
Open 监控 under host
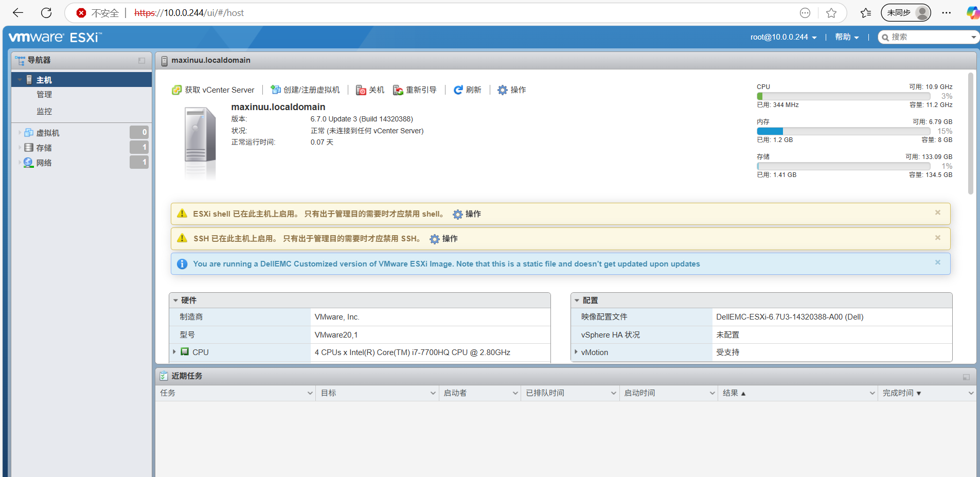pyautogui.click(x=44, y=111)
